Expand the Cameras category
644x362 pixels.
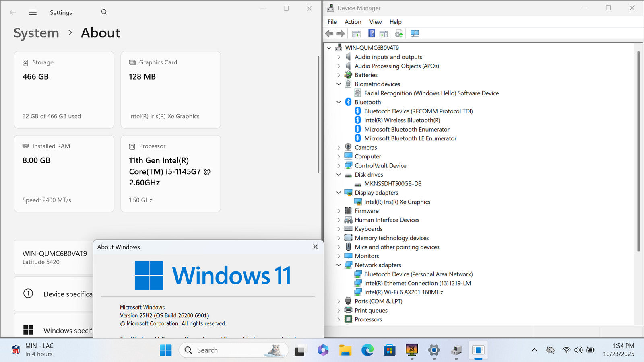pyautogui.click(x=339, y=148)
